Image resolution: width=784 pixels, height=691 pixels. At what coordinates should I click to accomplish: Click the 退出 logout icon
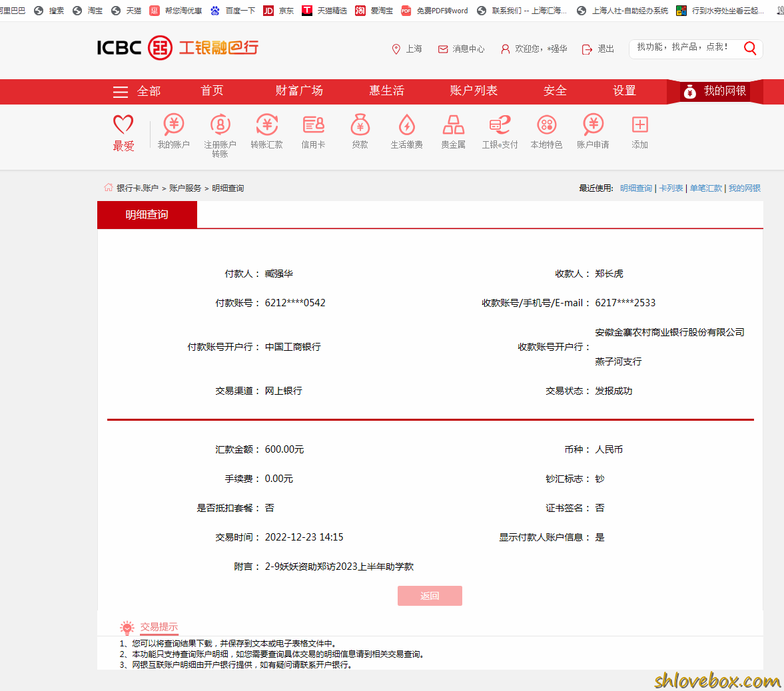587,49
